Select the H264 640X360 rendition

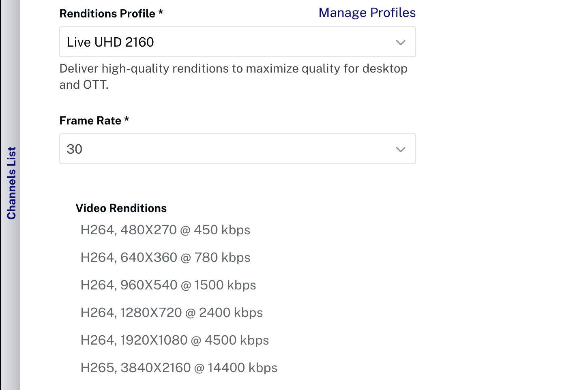click(x=165, y=257)
